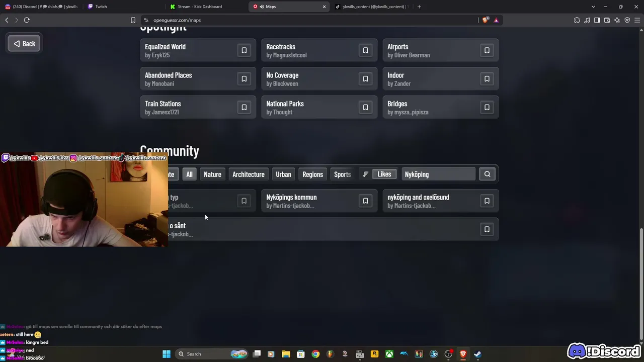Toggle the sort order icon beside Likes
Image resolution: width=644 pixels, height=362 pixels.
[x=365, y=174]
